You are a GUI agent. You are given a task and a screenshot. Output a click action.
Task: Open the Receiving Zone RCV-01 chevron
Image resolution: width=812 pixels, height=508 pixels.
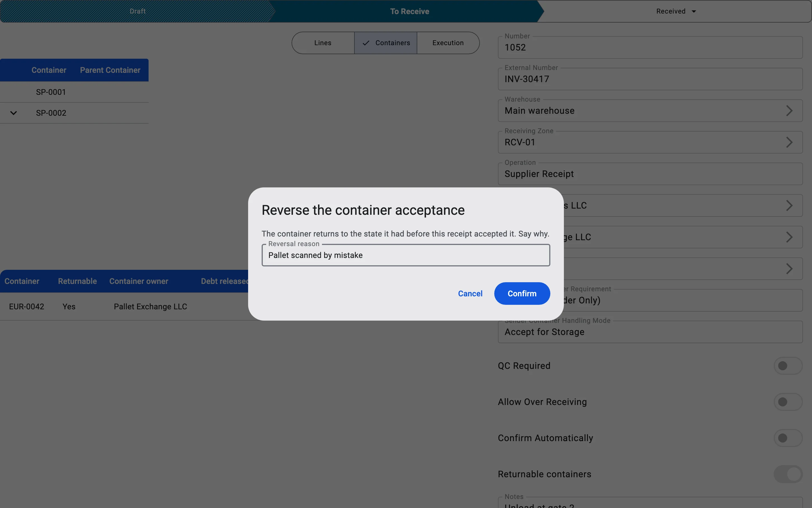[x=789, y=142]
